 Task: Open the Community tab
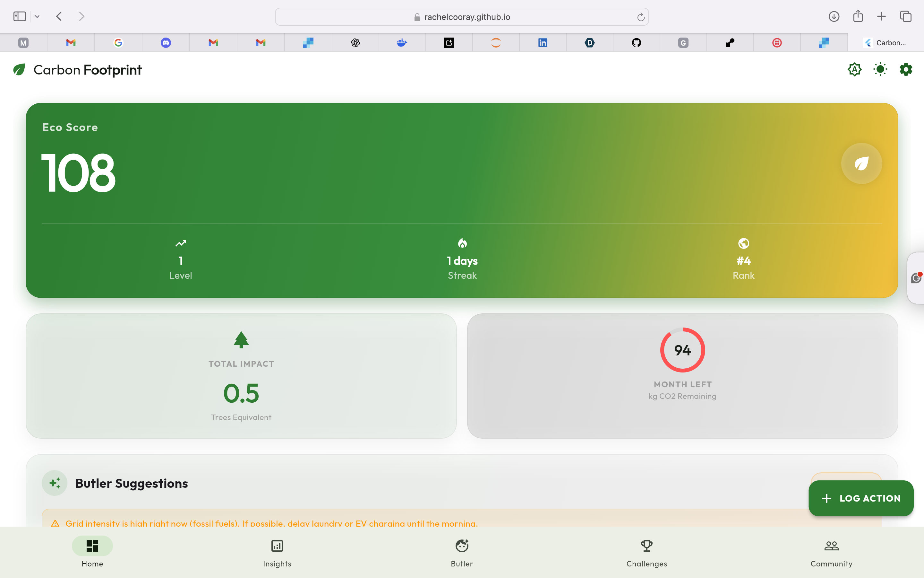832,552
